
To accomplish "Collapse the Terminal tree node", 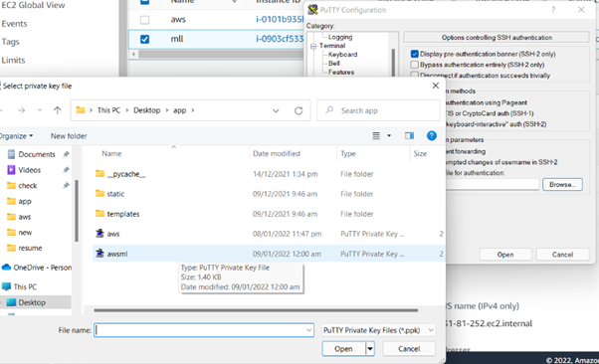I will [x=313, y=46].
